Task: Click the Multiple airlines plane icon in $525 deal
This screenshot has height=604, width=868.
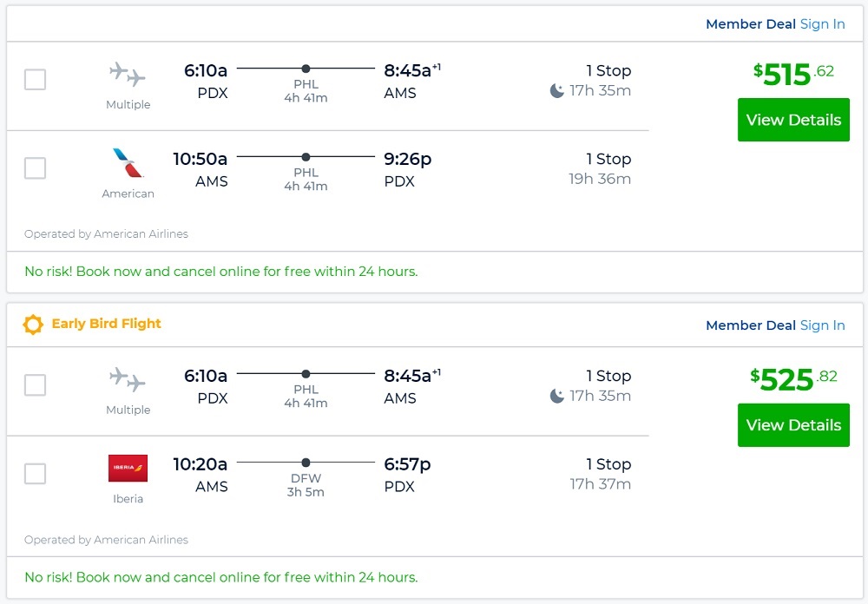Action: [x=128, y=380]
